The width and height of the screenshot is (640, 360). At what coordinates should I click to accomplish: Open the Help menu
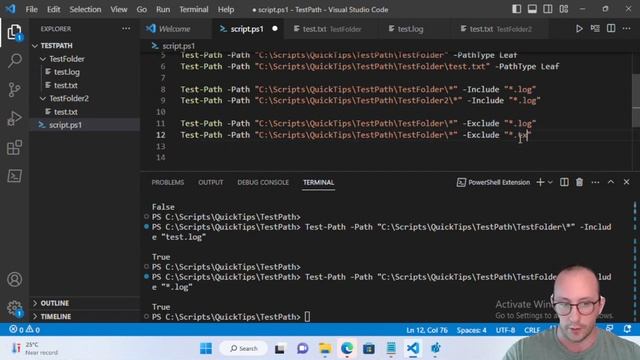(x=226, y=9)
